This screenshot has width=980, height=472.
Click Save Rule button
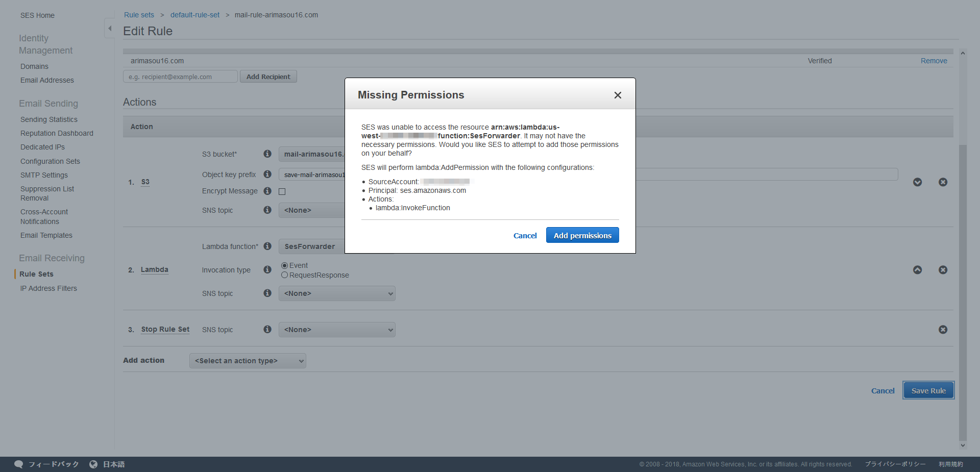pyautogui.click(x=928, y=390)
